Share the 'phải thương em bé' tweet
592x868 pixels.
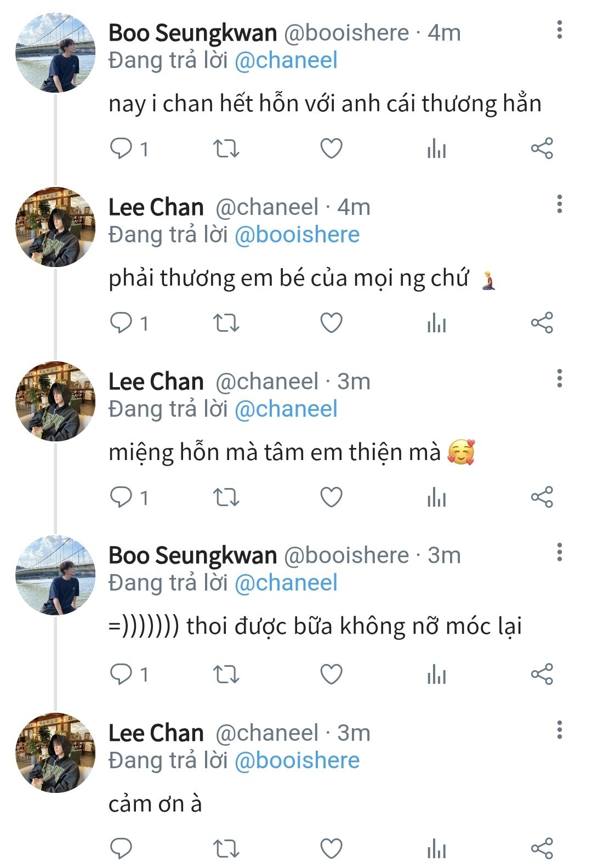542,323
